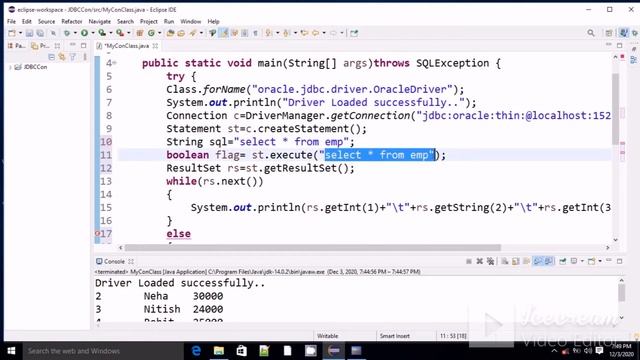Click the Coverage run icon
Image resolution: width=640 pixels, height=360 pixels.
coord(102,33)
